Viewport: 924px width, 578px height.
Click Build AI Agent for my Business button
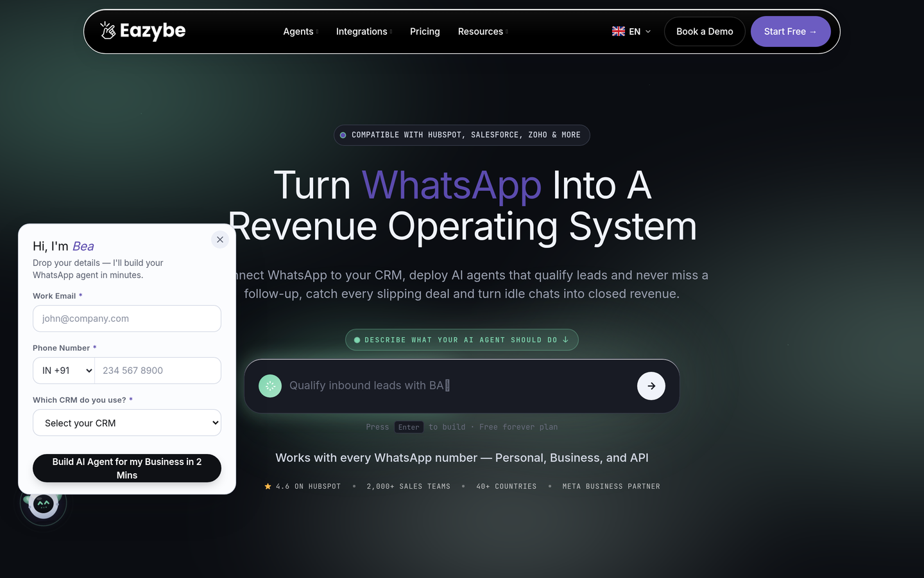pos(127,468)
